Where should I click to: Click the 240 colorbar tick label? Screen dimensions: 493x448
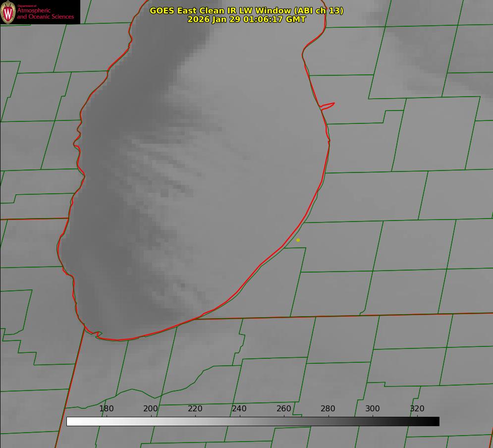point(239,409)
